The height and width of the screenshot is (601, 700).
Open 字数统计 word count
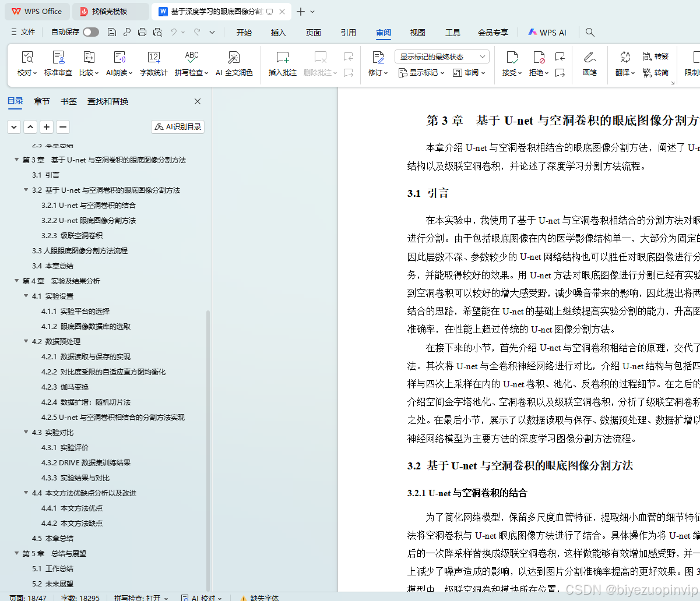[x=154, y=63]
